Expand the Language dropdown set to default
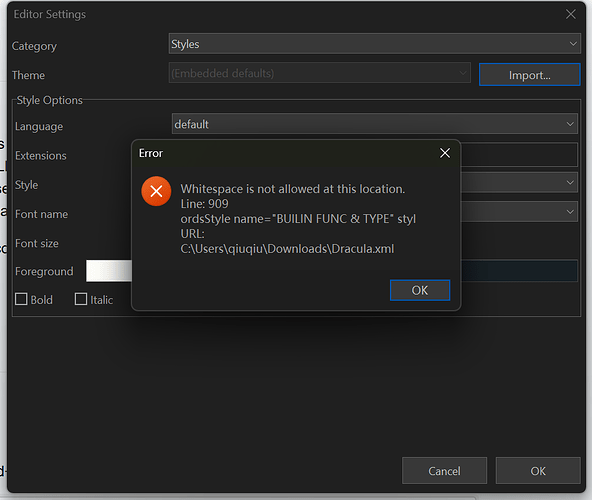Viewport: 592px width, 500px height. (x=375, y=123)
